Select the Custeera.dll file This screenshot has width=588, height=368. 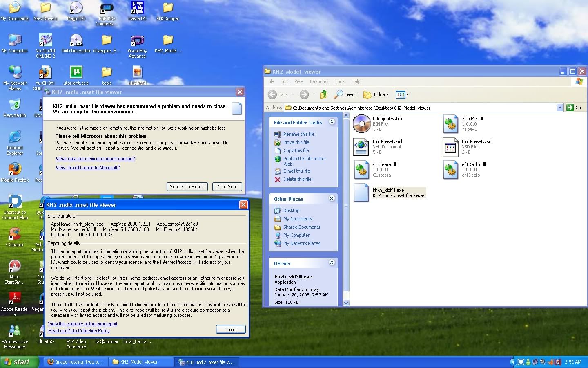pos(375,169)
